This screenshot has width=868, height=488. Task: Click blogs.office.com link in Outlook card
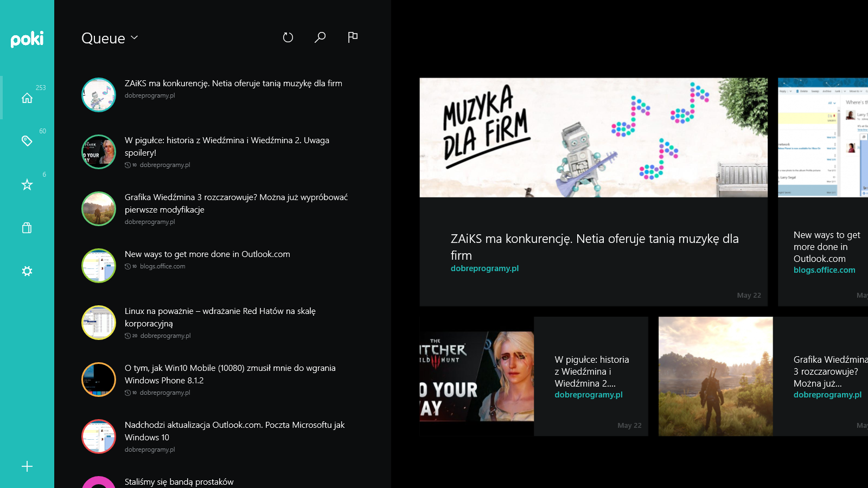tap(824, 270)
